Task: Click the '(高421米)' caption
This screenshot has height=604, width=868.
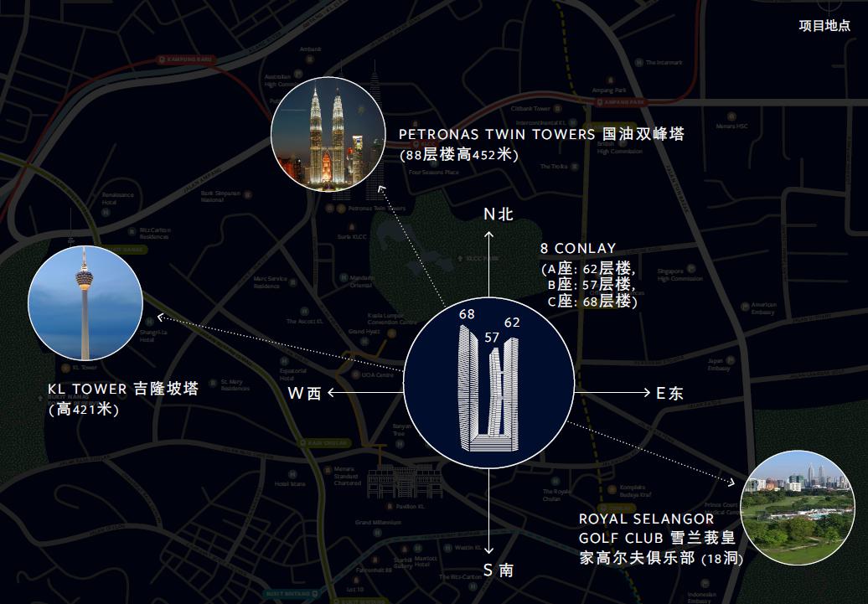Action: [x=84, y=409]
